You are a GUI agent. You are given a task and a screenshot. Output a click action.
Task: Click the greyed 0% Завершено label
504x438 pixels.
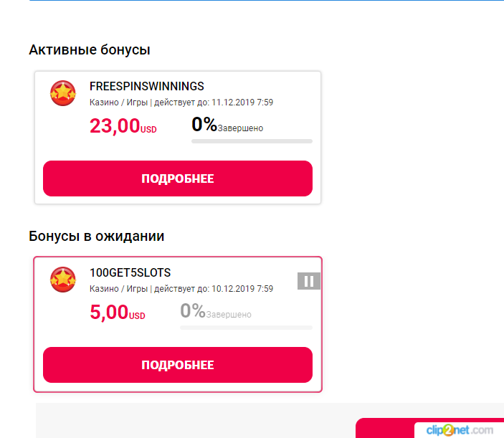tap(216, 311)
